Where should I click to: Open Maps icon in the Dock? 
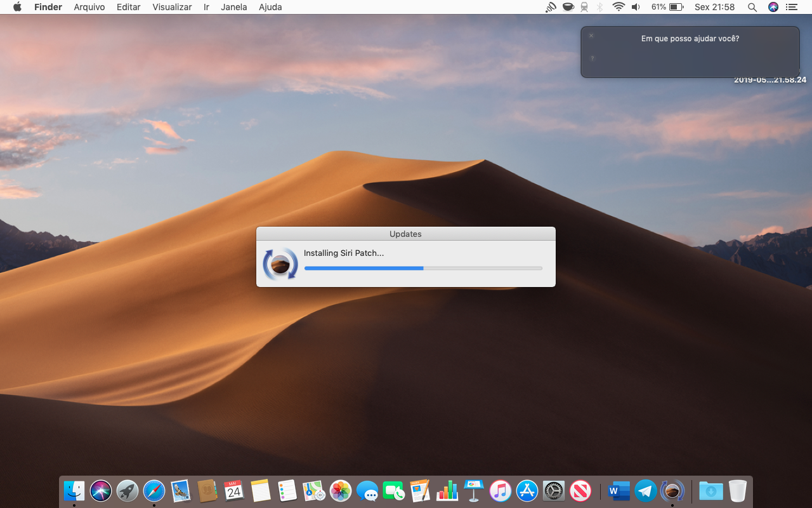click(314, 490)
